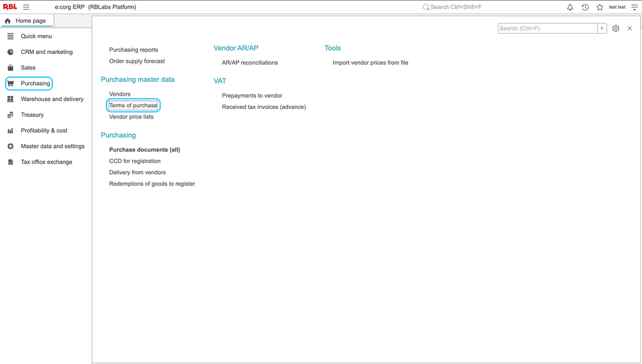Open the Tax office exchange section
Viewport: 642px width, 364px height.
coord(46,162)
